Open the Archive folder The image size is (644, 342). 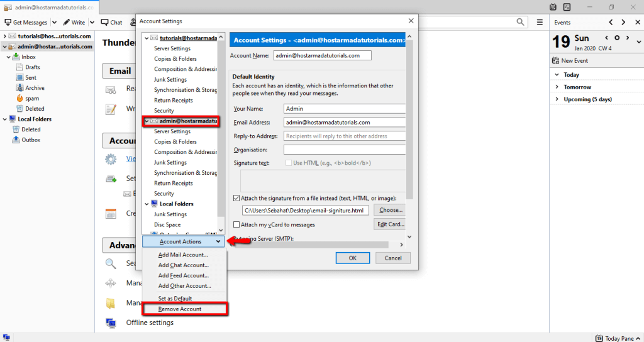click(35, 88)
